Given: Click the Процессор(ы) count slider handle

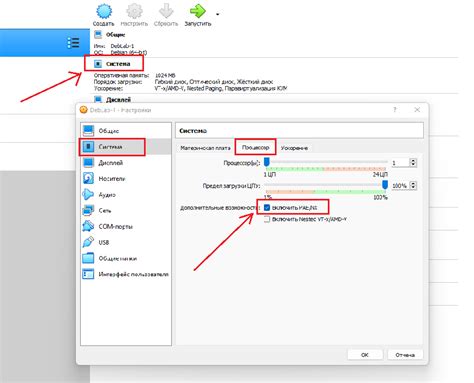Looking at the screenshot, I should [267, 162].
